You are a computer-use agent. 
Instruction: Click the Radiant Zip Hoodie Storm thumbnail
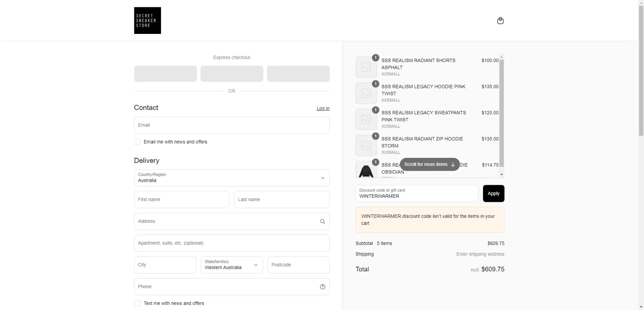pos(366,145)
